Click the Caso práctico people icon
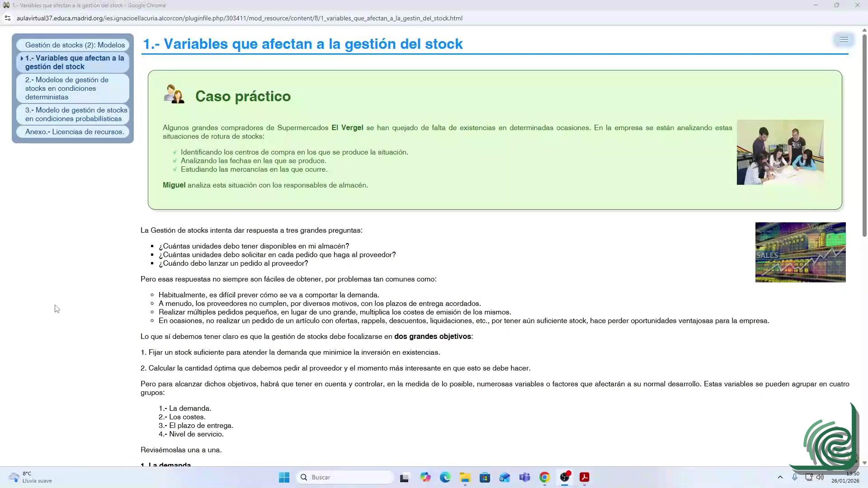Image resolution: width=868 pixels, height=488 pixels. 174,94
